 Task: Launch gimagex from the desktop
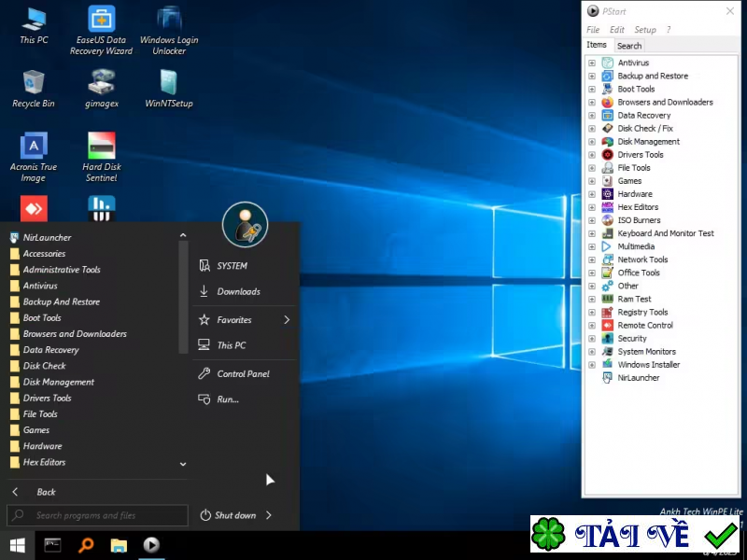(101, 83)
